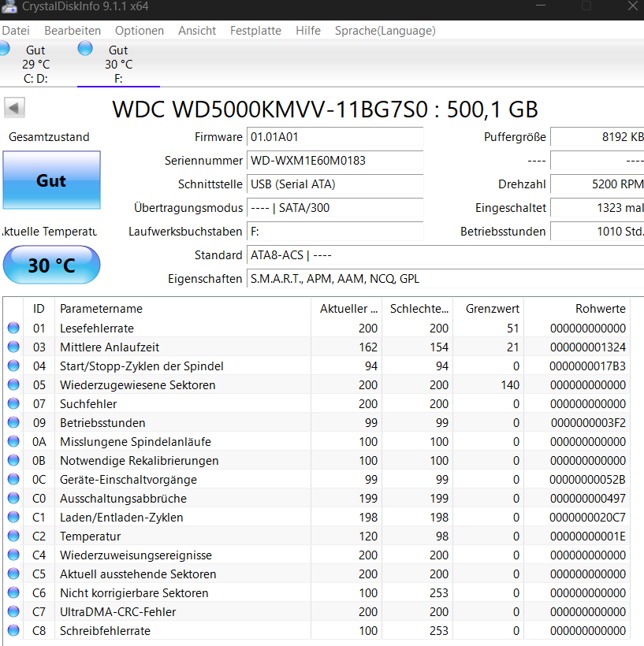644x646 pixels.
Task: Click status orb for Wiederzuweisungsereignisse
Action: pyautogui.click(x=13, y=555)
